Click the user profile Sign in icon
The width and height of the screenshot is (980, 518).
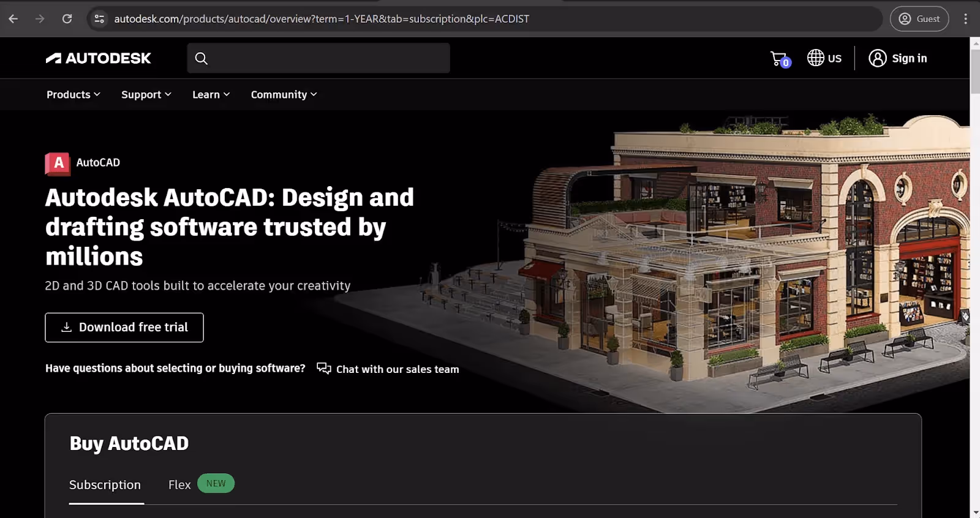pyautogui.click(x=877, y=58)
